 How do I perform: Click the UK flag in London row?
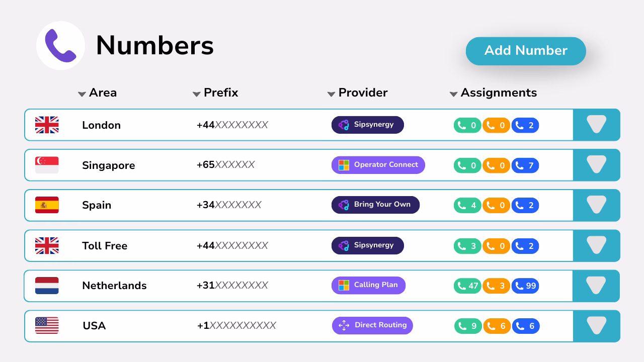pyautogui.click(x=47, y=125)
